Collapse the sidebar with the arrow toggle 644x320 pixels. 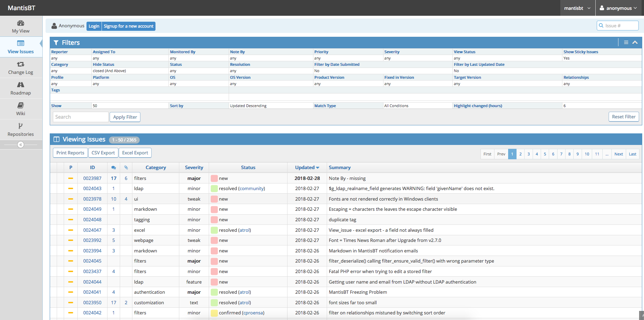(x=21, y=145)
